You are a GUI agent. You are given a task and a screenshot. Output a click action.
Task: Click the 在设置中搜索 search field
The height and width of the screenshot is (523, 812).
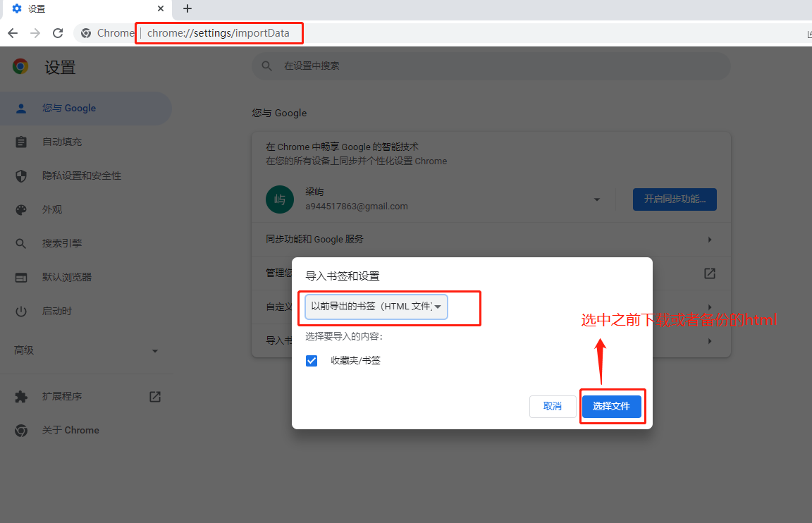[x=491, y=66]
